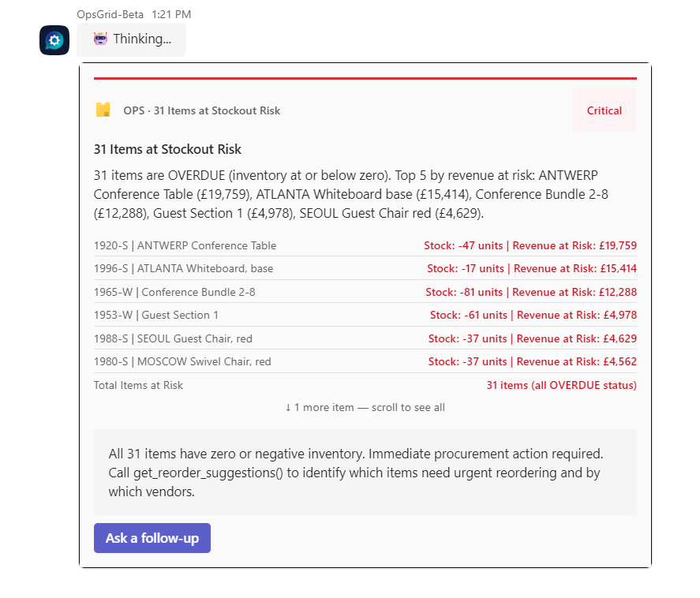Select the 1953-W Guest Section 1 row
Viewport: 700px width, 598px height.
tap(365, 315)
